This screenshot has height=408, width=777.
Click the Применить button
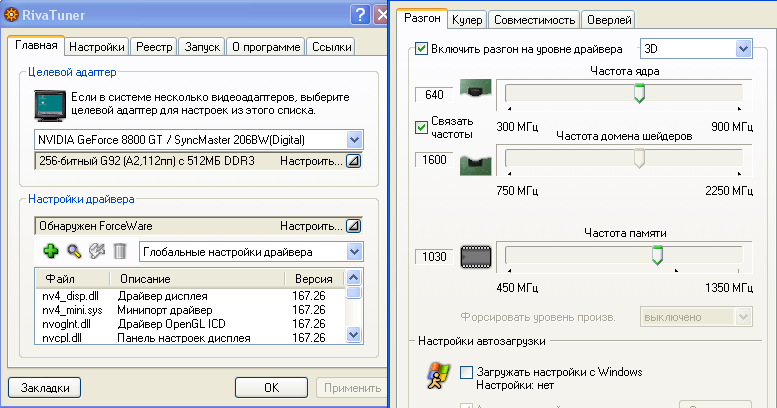[x=352, y=388]
